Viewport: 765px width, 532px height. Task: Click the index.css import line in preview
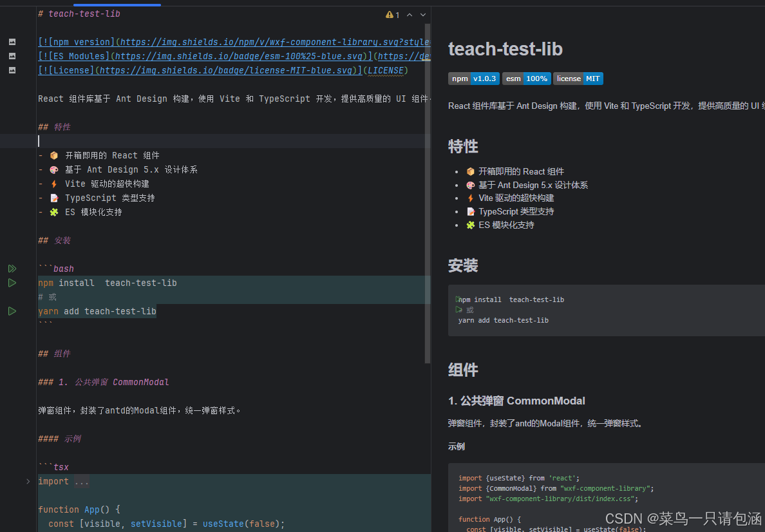pyautogui.click(x=548, y=499)
